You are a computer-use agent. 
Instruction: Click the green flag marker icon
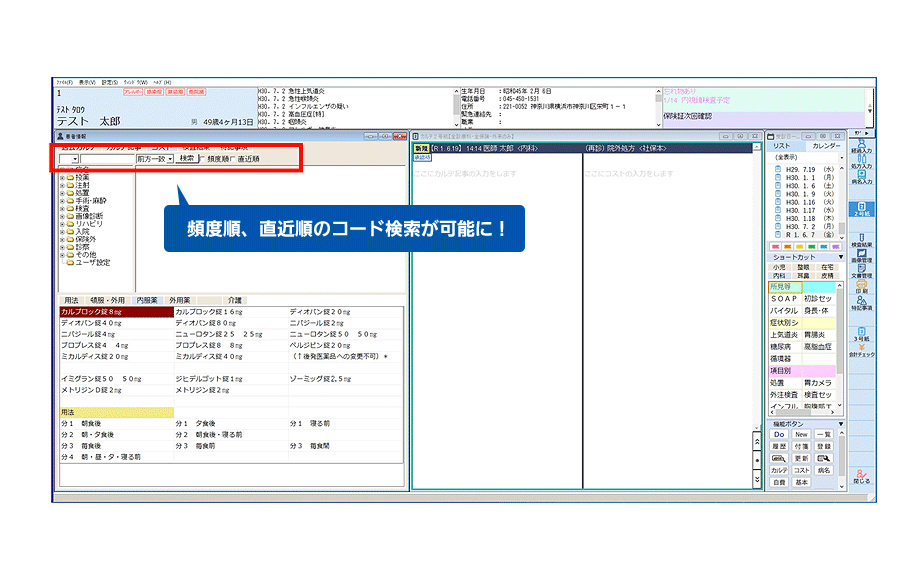click(811, 246)
